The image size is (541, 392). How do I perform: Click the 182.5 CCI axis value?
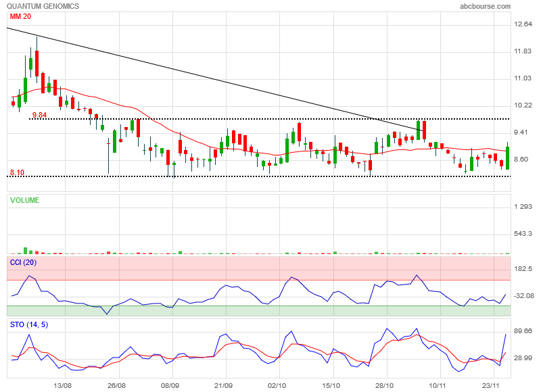523,269
